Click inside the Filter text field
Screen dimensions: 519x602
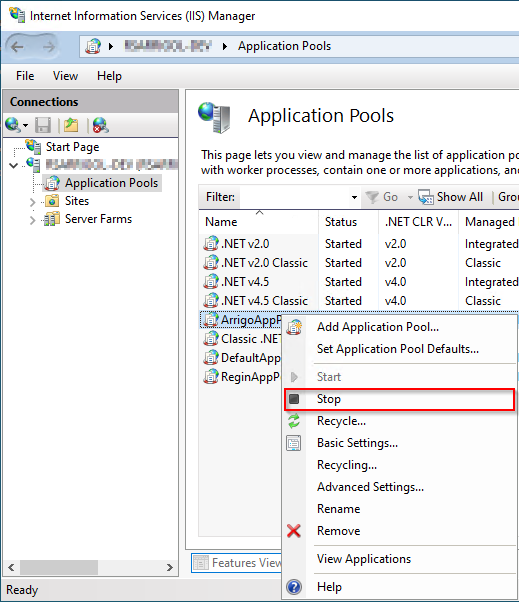294,197
